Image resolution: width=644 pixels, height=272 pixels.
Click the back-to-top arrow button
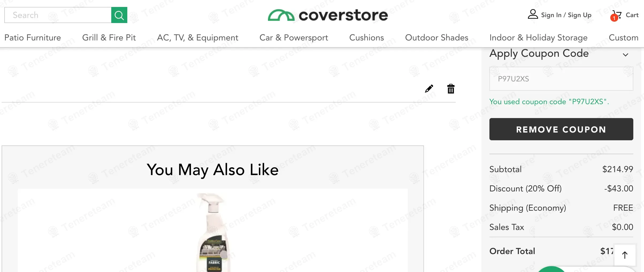pyautogui.click(x=625, y=255)
